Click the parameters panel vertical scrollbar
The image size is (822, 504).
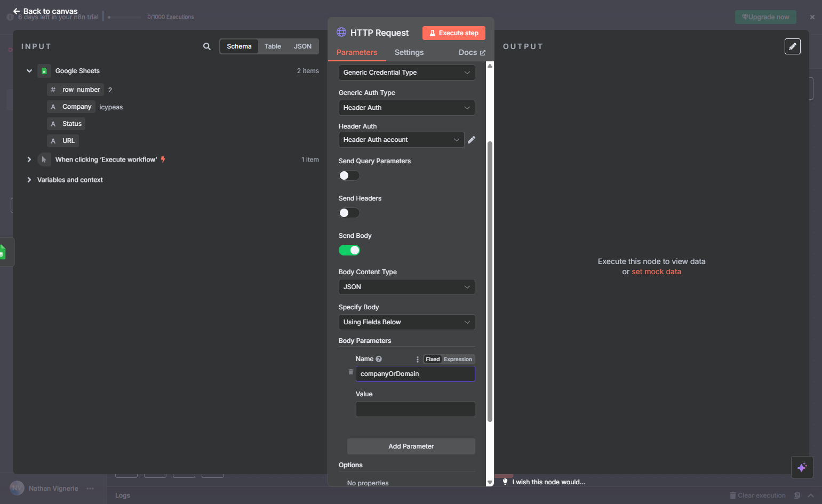[x=490, y=282]
